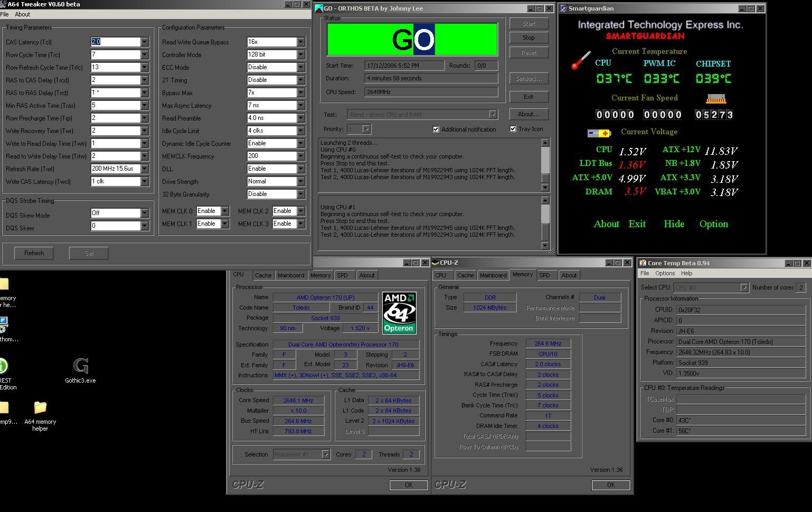Click the green GO status bar in ORTHOS
Viewport: 812px width, 512px height.
pyautogui.click(x=412, y=39)
